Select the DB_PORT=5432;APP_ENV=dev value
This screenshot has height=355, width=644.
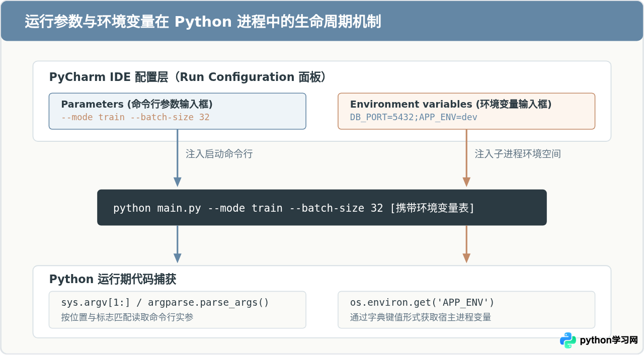414,117
